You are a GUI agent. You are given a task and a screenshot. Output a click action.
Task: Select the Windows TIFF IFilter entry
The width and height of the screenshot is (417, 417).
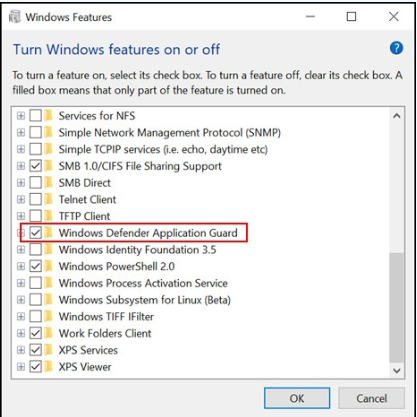point(106,316)
